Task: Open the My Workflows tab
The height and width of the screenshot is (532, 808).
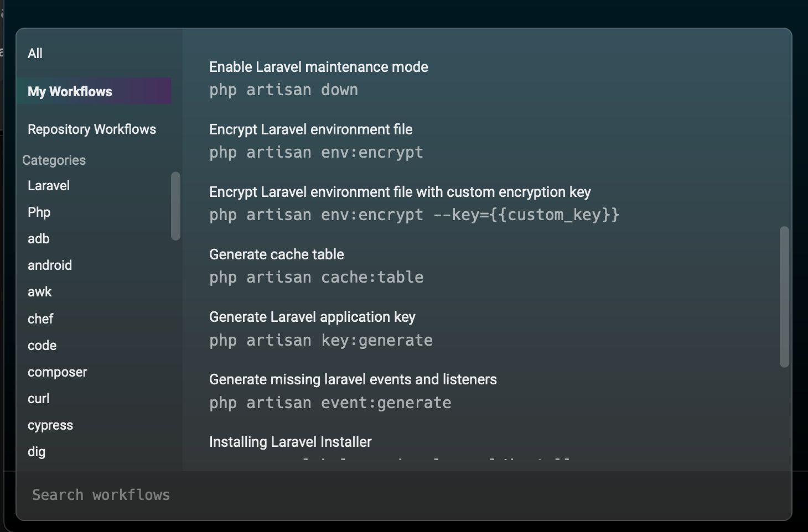Action: (x=94, y=91)
